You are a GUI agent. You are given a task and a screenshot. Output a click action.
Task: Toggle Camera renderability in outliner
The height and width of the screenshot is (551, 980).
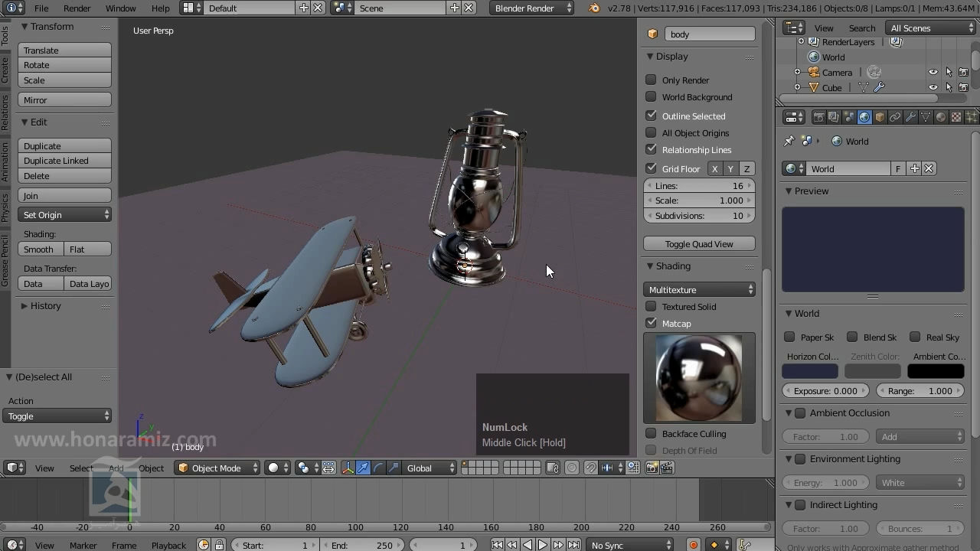click(964, 72)
